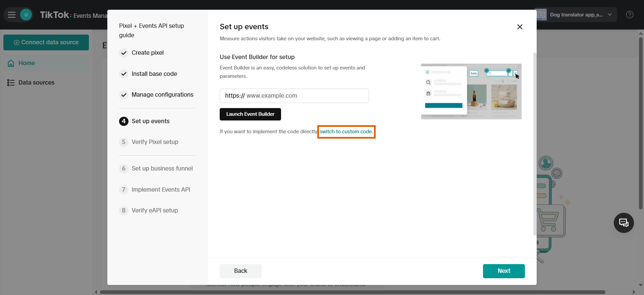The width and height of the screenshot is (644, 295).
Task: Click the Create pixel checkmark icon
Action: (x=124, y=53)
